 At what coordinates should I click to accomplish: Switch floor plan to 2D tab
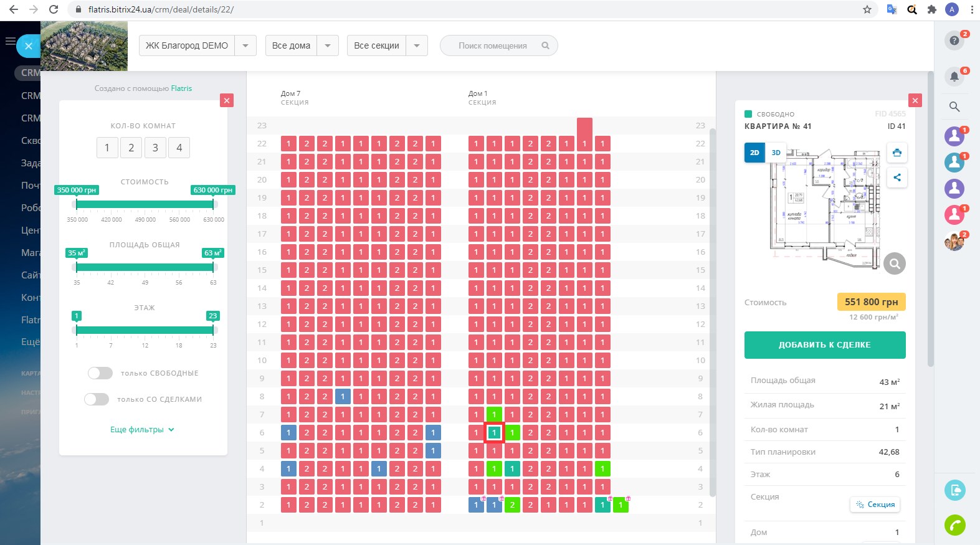(754, 153)
